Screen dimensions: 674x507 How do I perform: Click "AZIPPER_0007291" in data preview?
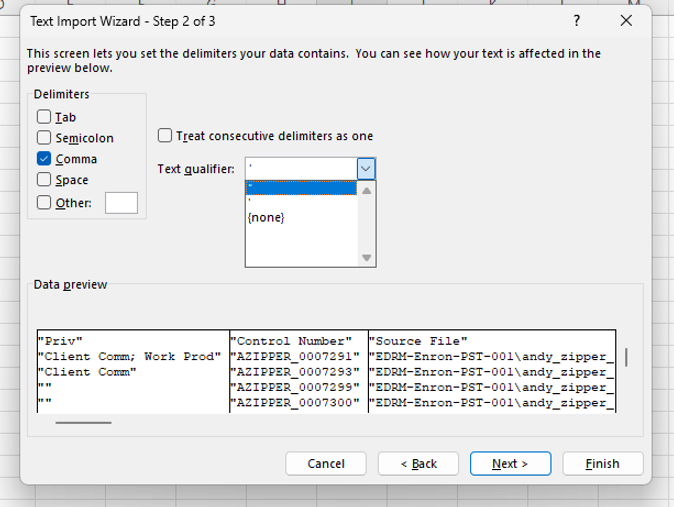[295, 356]
